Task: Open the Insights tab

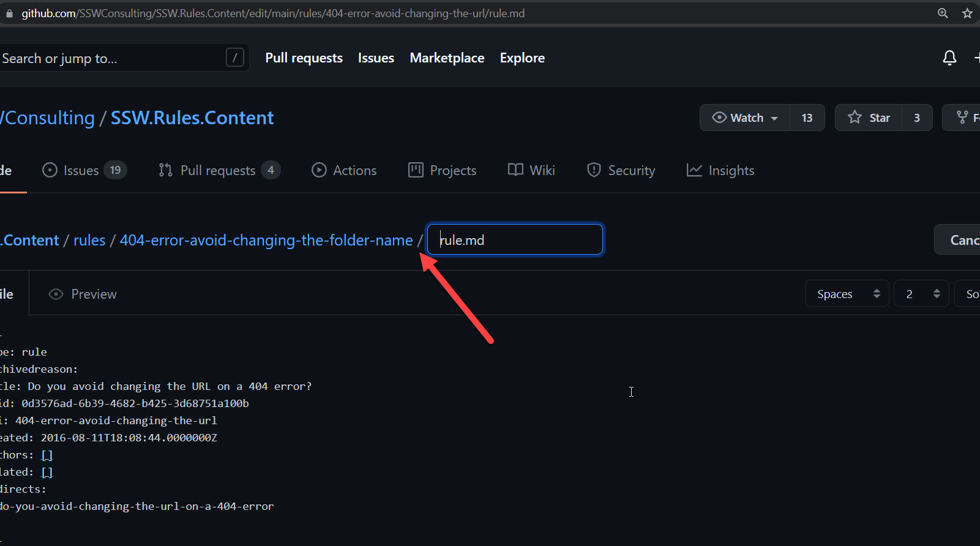Action: coord(720,170)
